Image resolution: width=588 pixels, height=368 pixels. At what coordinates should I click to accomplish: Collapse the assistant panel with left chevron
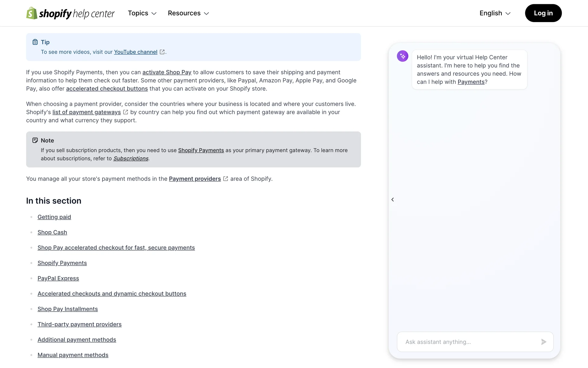[393, 200]
